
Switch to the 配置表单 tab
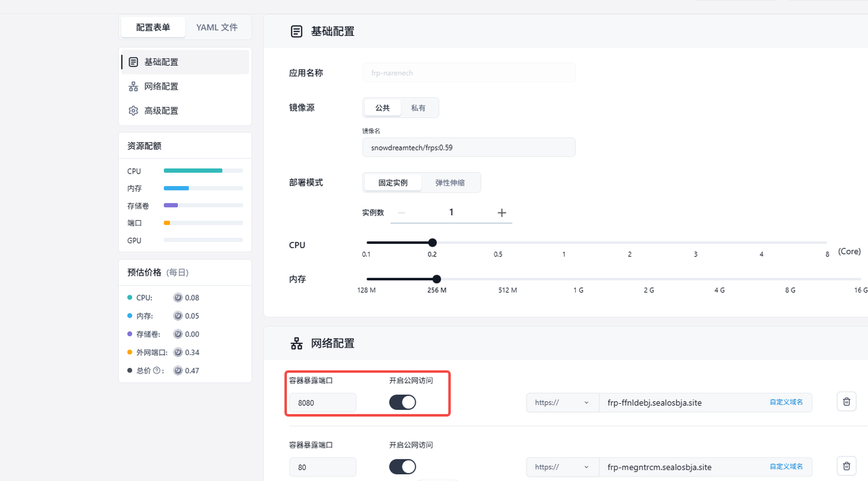(153, 28)
